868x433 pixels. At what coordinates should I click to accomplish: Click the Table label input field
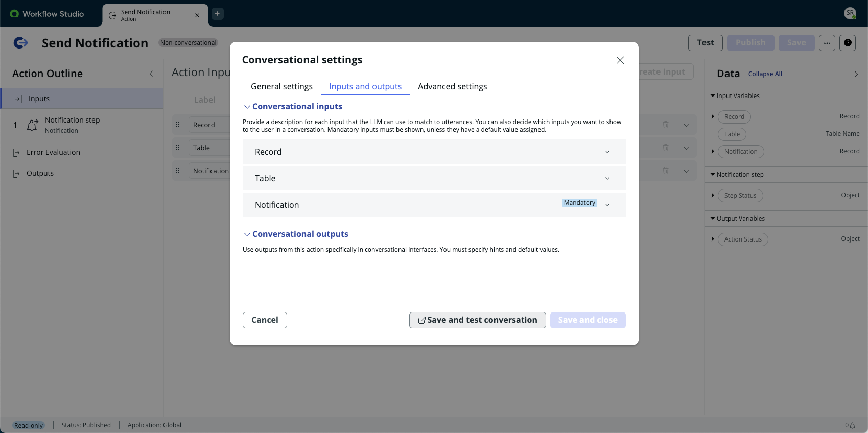[x=209, y=148]
